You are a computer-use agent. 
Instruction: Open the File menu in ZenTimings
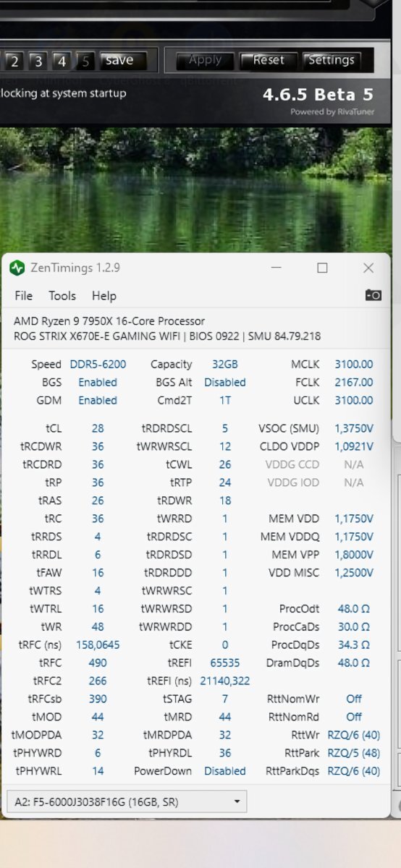(24, 296)
